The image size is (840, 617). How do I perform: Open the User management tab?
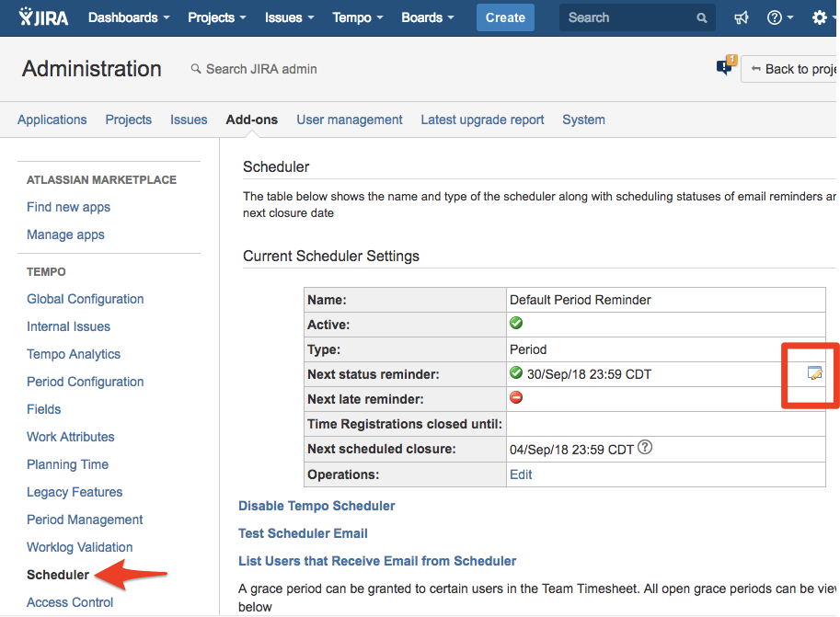(x=350, y=120)
